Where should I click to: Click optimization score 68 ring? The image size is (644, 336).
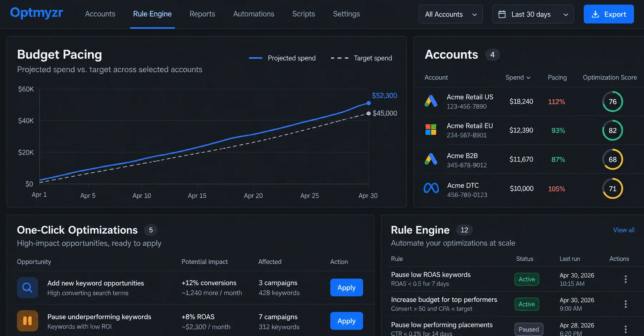click(x=613, y=159)
